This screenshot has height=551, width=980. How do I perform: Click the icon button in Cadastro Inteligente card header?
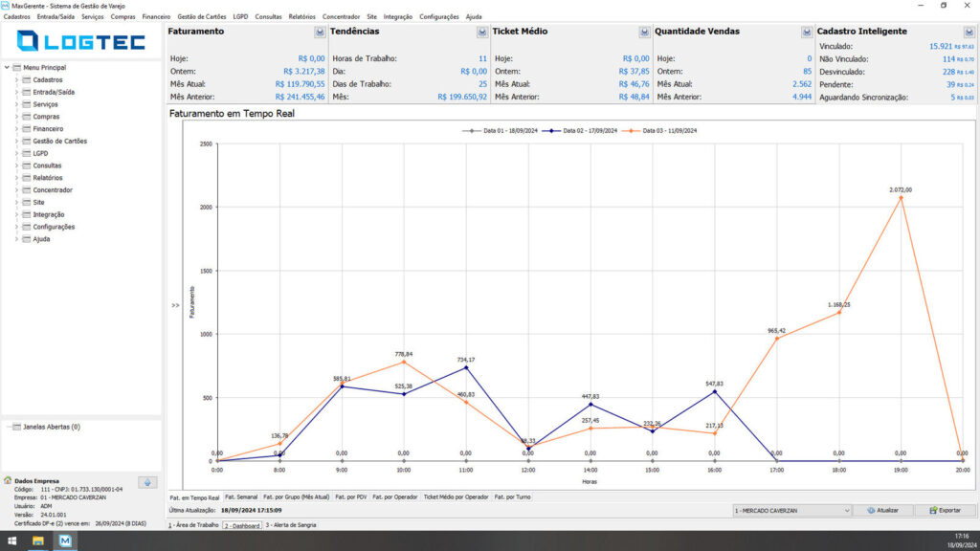click(x=969, y=32)
